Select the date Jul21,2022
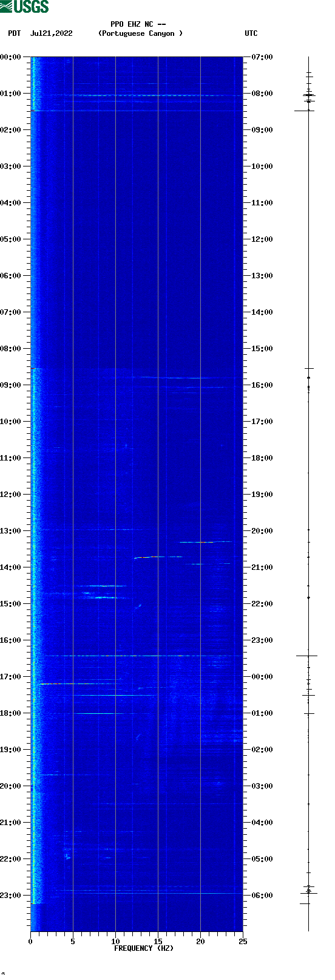335x980 pixels. [x=52, y=33]
